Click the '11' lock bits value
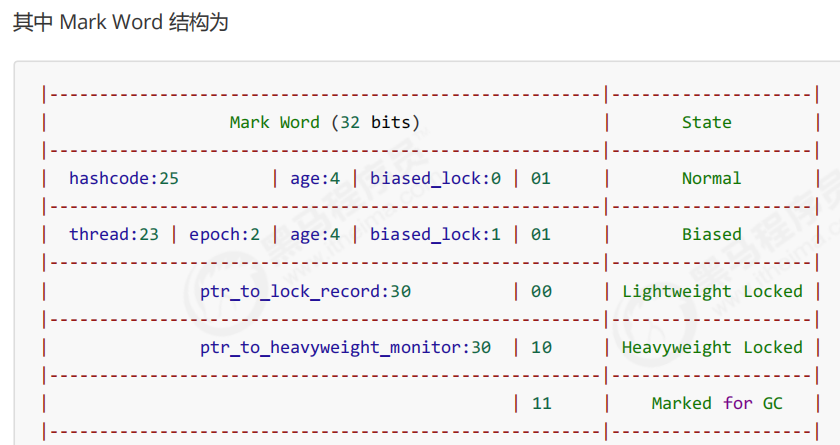The width and height of the screenshot is (840, 445). (541, 403)
